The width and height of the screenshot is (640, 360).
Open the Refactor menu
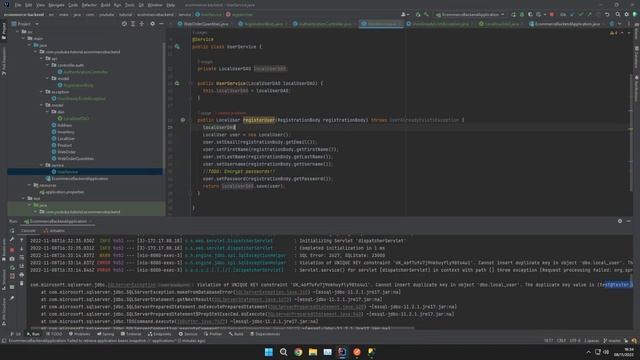pos(89,5)
